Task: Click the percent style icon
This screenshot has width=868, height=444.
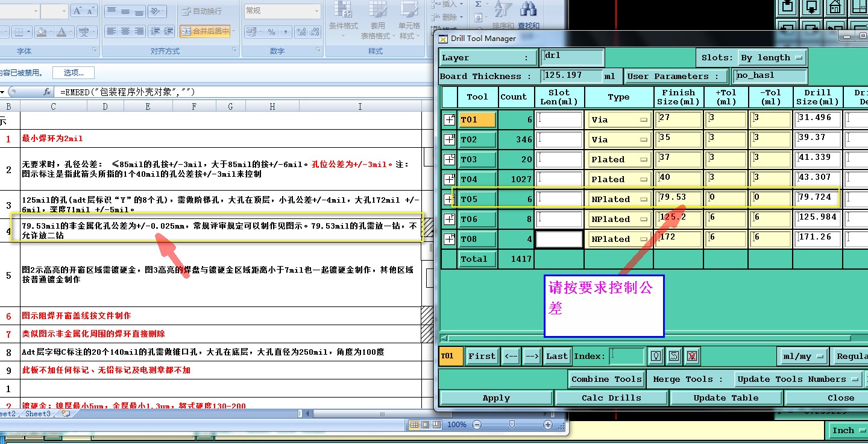Action: 271,31
